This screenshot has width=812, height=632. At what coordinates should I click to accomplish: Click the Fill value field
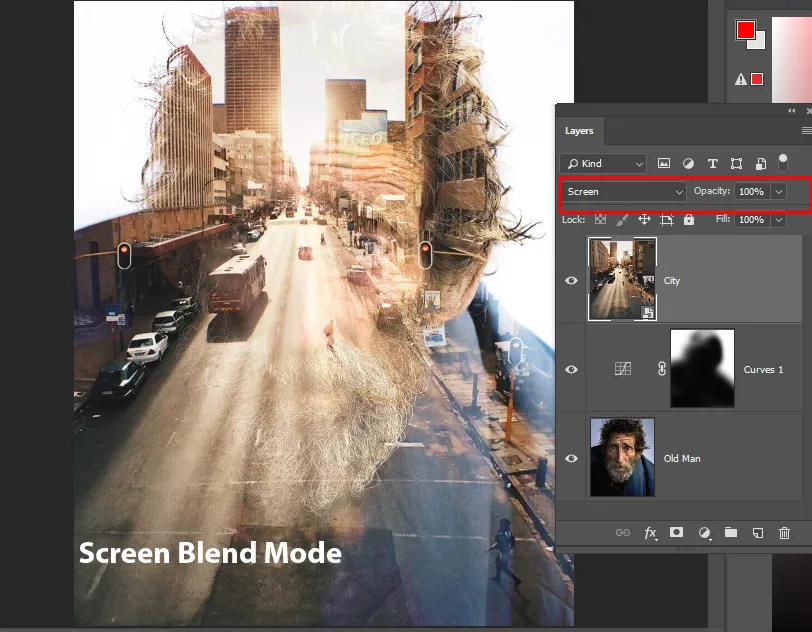click(752, 220)
